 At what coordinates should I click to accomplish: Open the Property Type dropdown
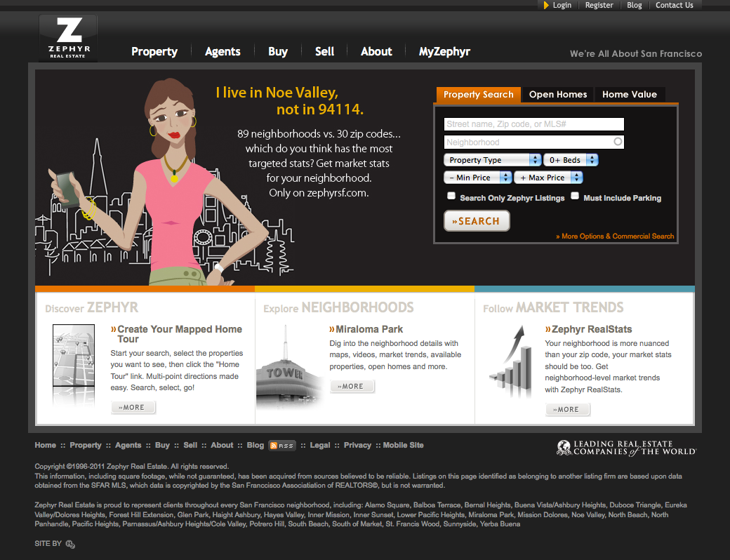click(x=492, y=160)
